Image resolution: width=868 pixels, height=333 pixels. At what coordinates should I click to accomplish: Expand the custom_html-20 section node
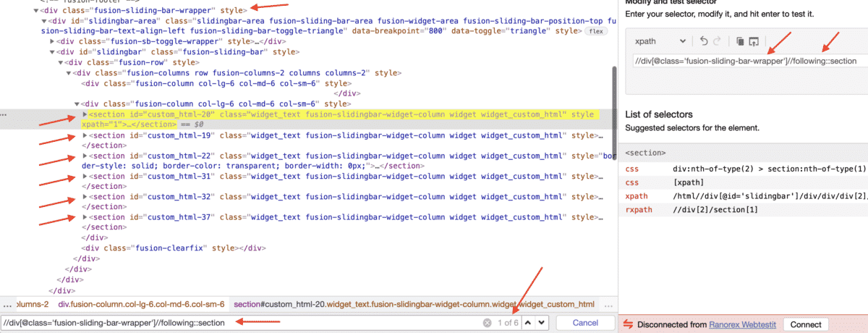(x=85, y=114)
